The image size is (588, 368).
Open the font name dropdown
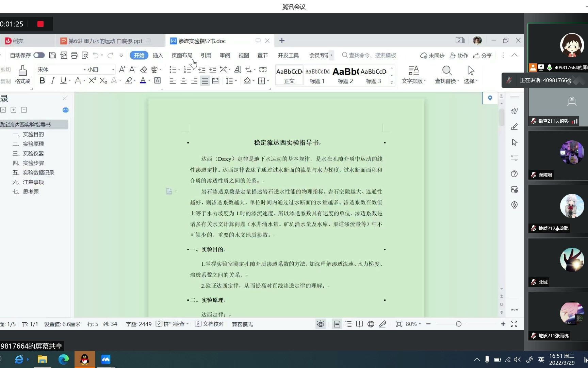tap(84, 70)
